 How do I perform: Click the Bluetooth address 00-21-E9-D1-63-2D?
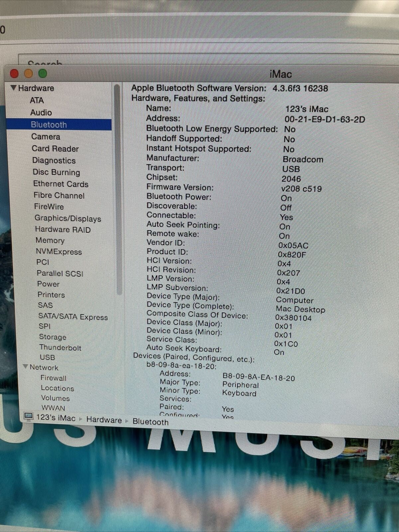(325, 119)
